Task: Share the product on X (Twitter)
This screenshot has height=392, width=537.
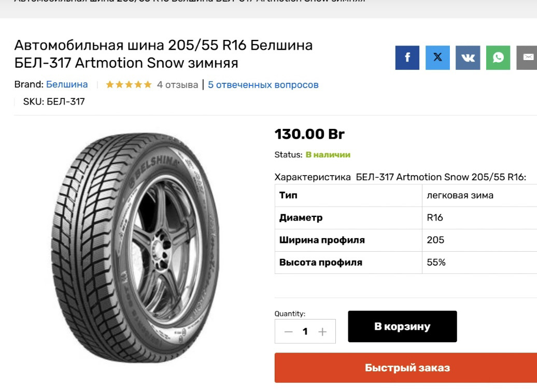Action: (437, 57)
